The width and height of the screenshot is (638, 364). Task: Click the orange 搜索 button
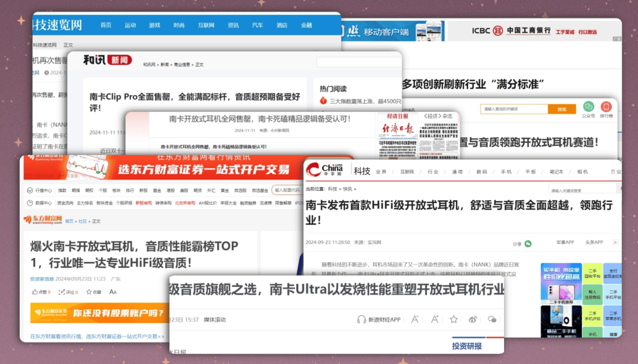point(562,109)
